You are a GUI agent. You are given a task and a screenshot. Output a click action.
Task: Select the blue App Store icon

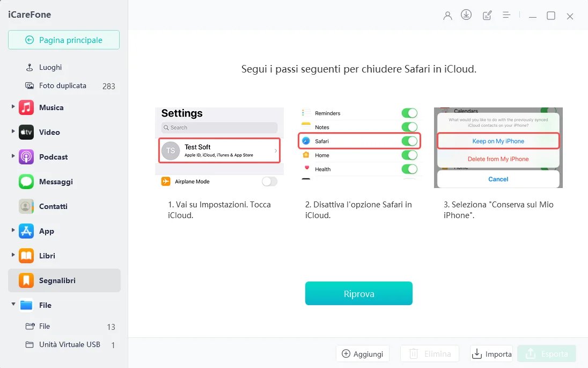pyautogui.click(x=26, y=231)
